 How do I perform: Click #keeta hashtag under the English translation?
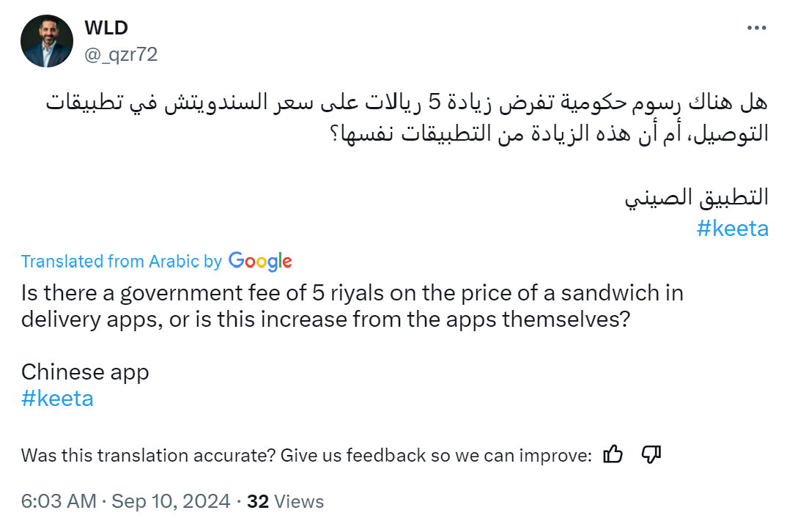[x=57, y=399]
